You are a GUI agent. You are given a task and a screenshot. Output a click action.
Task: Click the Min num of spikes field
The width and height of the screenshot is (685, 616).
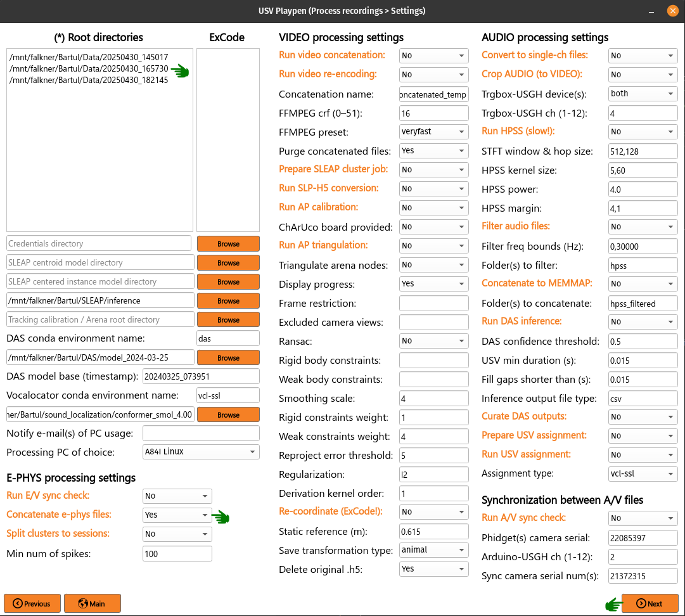tap(177, 554)
